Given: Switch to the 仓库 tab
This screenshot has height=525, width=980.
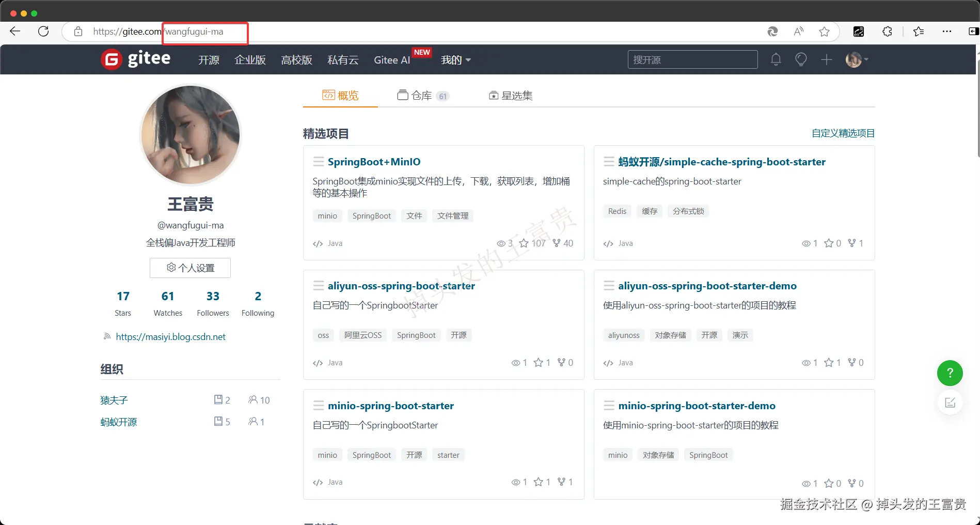Looking at the screenshot, I should click(423, 96).
